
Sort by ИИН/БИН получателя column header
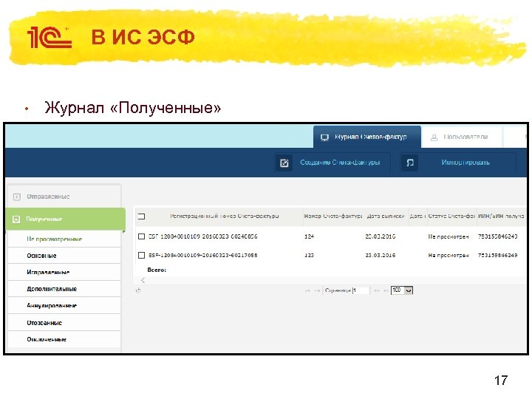click(x=501, y=216)
